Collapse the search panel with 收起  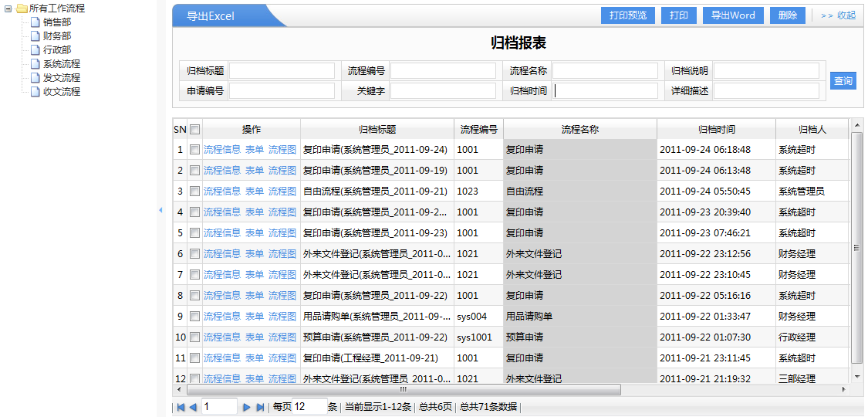tap(838, 15)
